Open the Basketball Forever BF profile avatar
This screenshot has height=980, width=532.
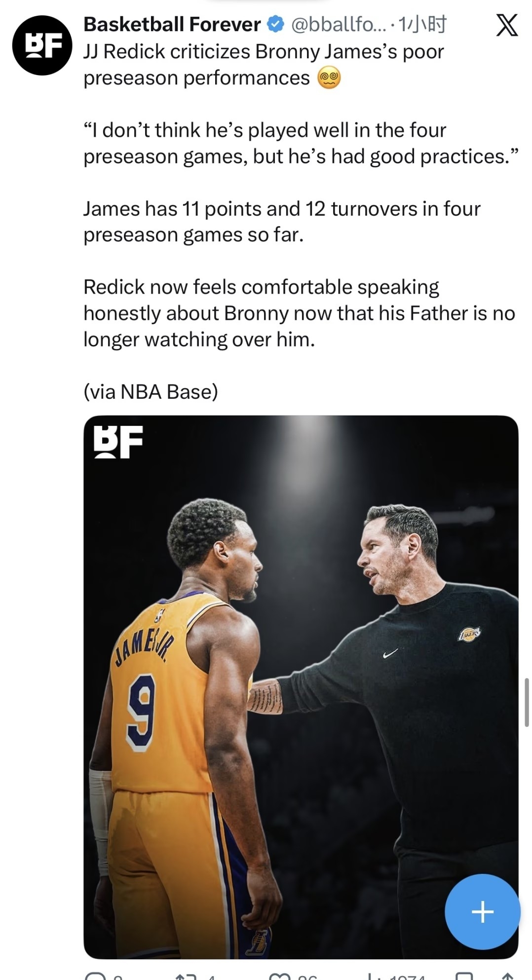42,45
